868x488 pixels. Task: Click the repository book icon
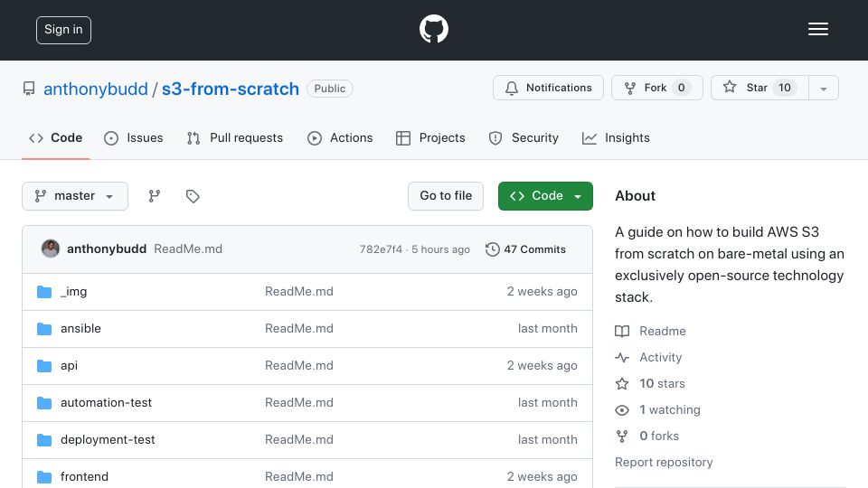[29, 89]
